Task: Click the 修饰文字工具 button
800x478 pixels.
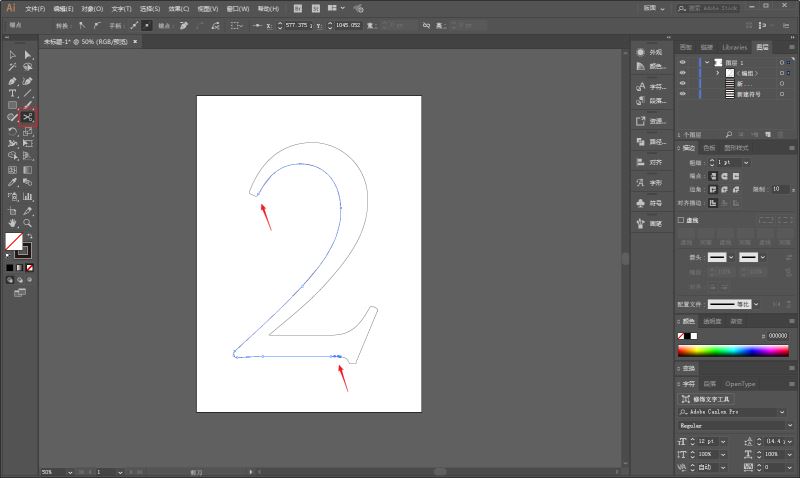Action: pyautogui.click(x=706, y=399)
